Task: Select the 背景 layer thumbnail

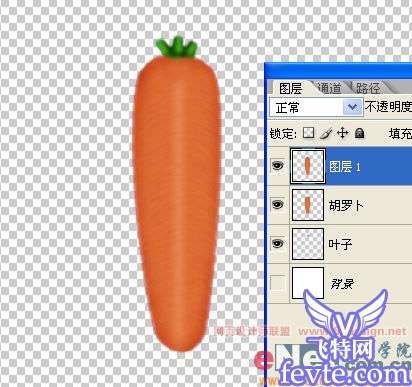Action: point(308,283)
